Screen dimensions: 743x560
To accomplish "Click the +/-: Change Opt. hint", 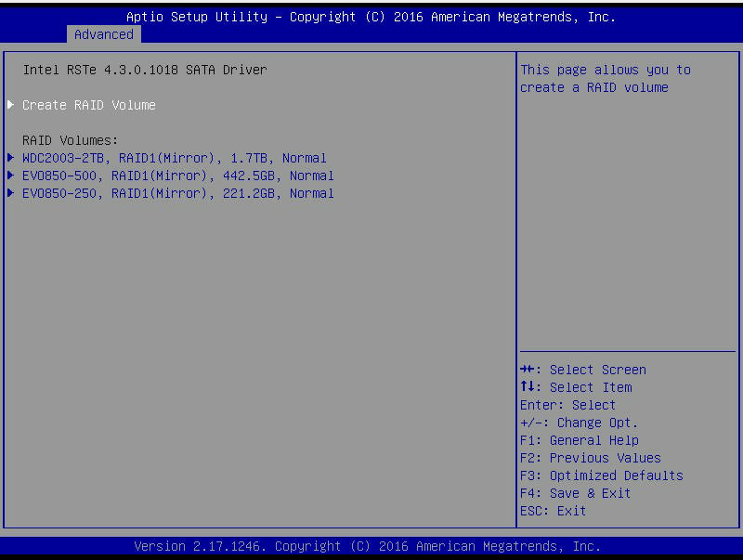I will tap(579, 423).
